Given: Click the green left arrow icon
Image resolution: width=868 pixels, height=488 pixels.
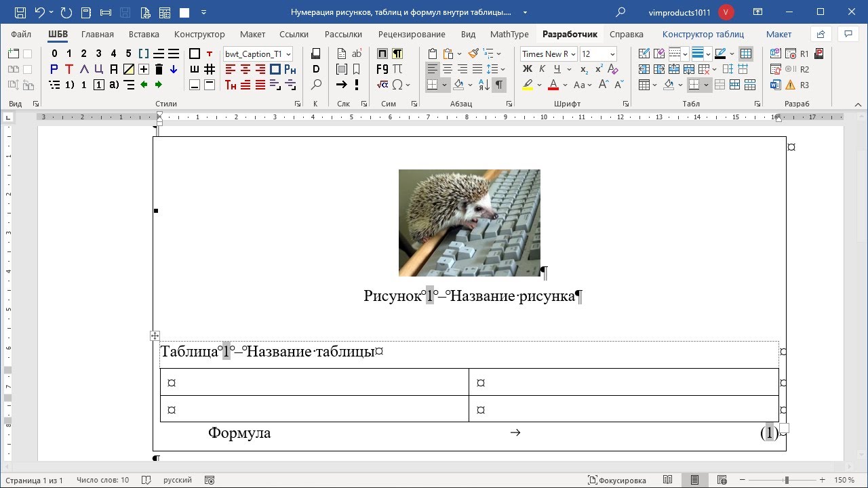Looking at the screenshot, I should point(144,85).
